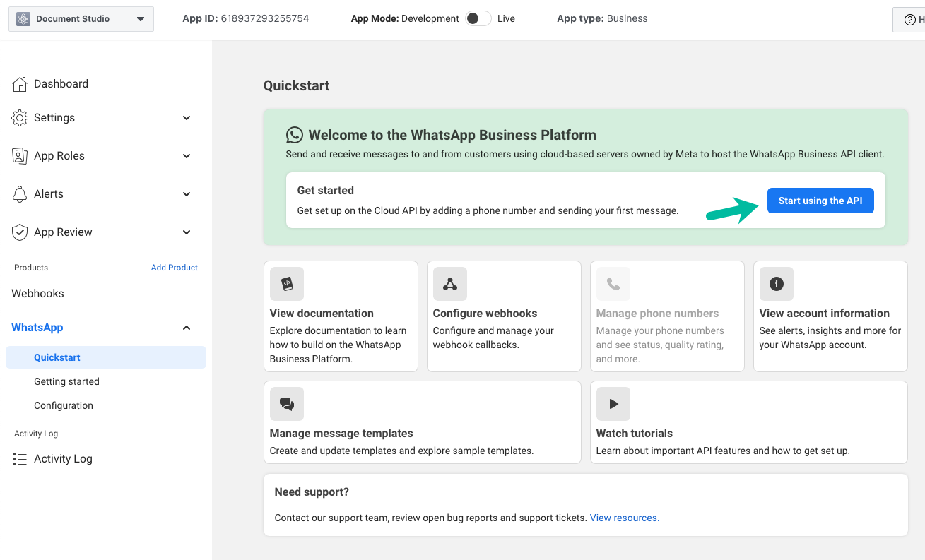Collapse the WhatsApp section chevron
The height and width of the screenshot is (560, 925).
point(187,328)
